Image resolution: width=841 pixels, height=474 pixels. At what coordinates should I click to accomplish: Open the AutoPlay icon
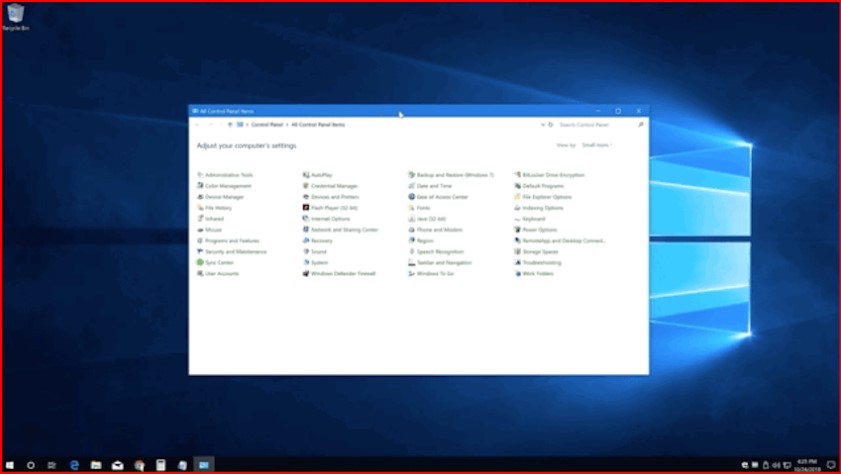[306, 175]
